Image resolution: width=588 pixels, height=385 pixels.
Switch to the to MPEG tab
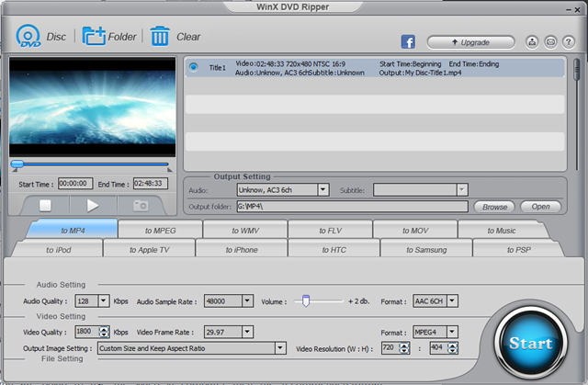point(160,231)
